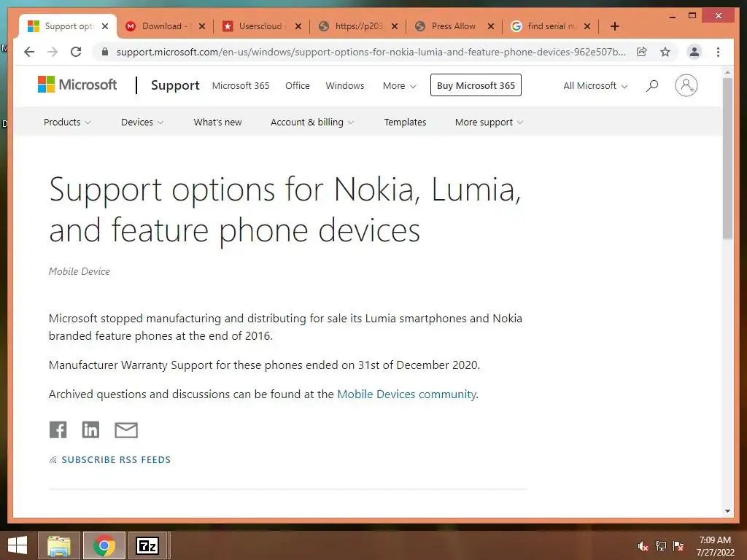The width and height of the screenshot is (747, 560).
Task: Open the Windows link
Action: 345,86
